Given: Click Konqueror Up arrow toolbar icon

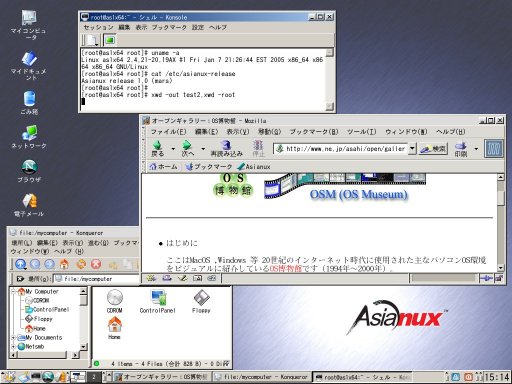Looking at the screenshot, I should (x=21, y=264).
